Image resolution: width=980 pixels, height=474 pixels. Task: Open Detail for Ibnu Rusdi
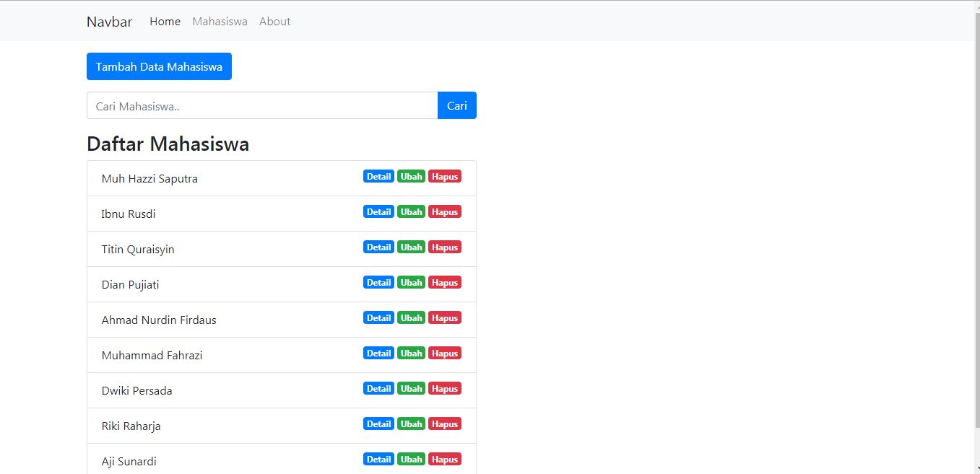click(x=378, y=212)
